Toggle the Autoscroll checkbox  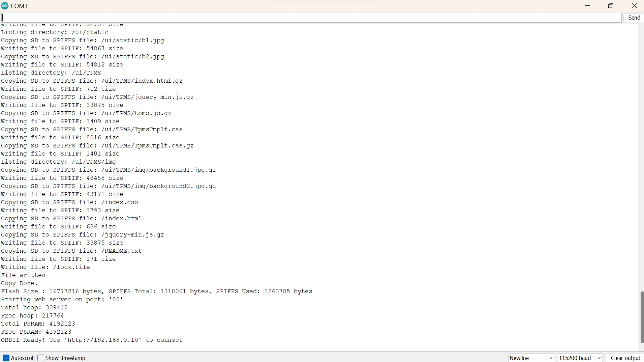(x=6, y=358)
